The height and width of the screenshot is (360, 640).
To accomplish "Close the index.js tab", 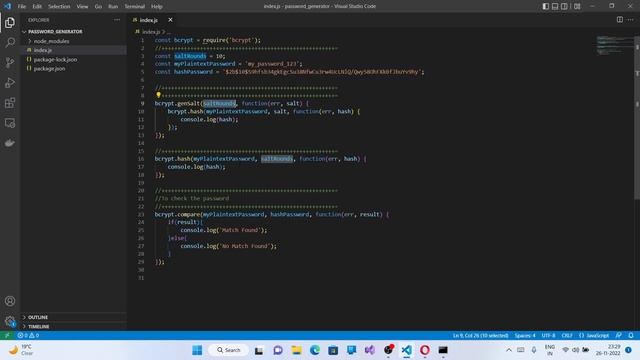I will [170, 20].
